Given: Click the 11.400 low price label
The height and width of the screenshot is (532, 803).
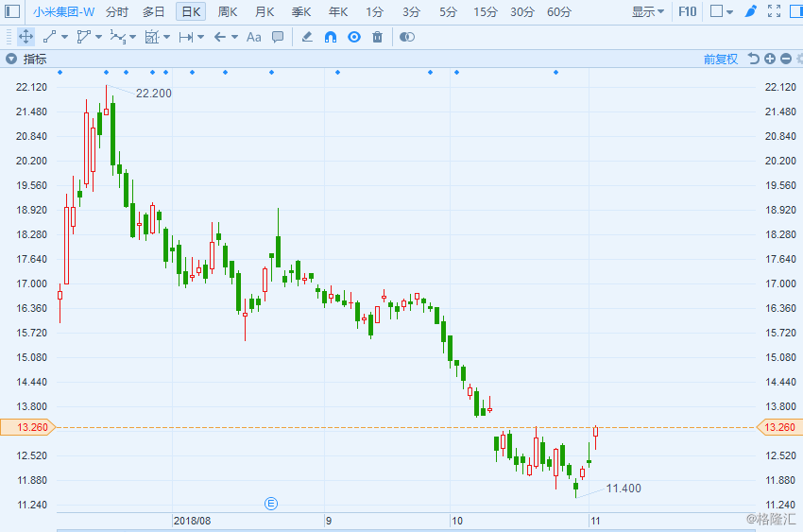Looking at the screenshot, I should click(624, 489).
